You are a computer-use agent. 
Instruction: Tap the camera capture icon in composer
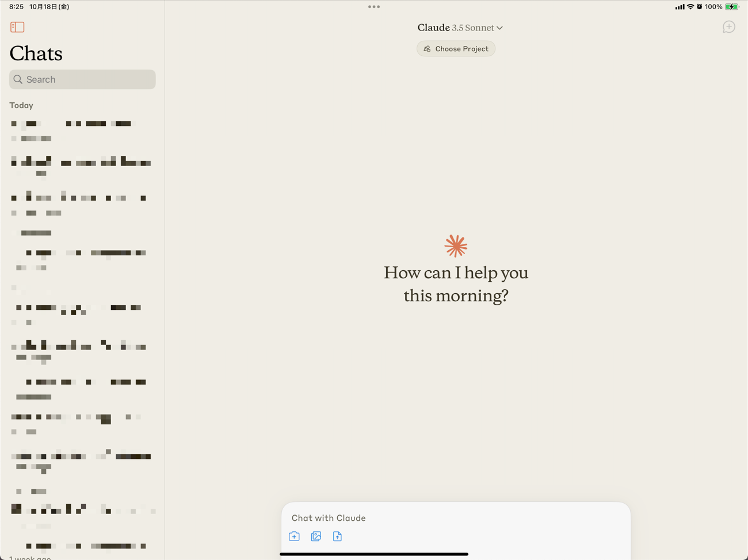click(x=294, y=536)
